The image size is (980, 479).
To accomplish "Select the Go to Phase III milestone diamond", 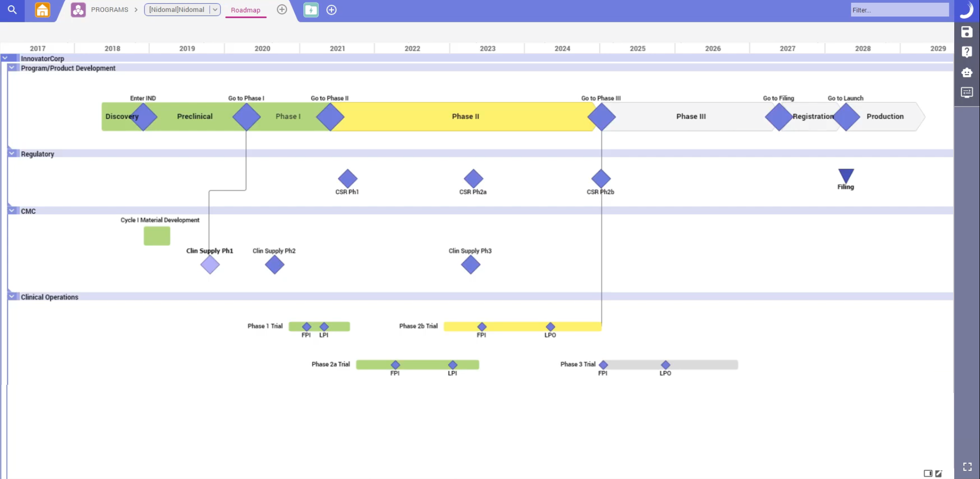I will (601, 116).
